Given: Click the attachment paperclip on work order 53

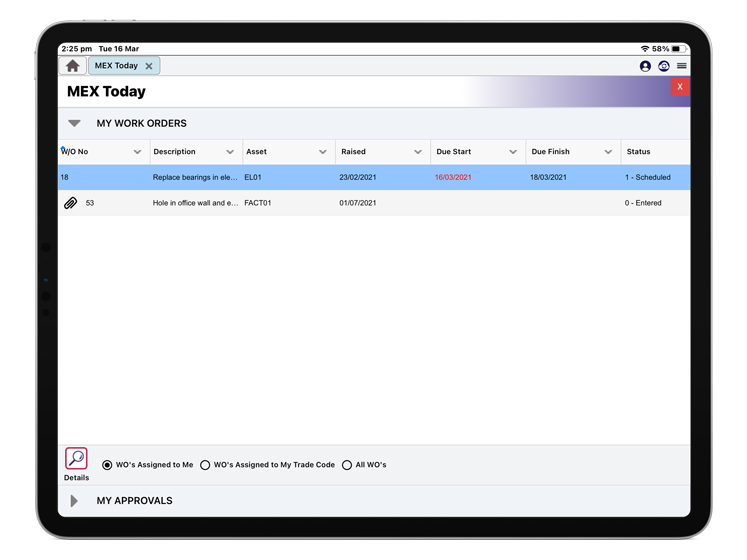Looking at the screenshot, I should 71,203.
